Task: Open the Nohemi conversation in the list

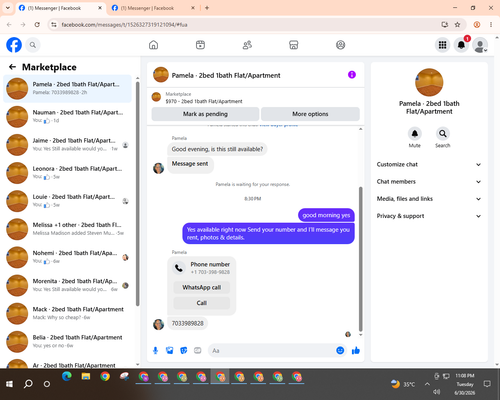Action: click(x=67, y=257)
